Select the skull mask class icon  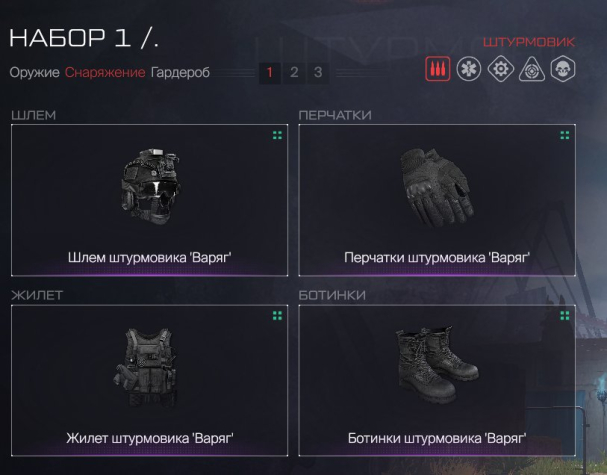click(563, 69)
